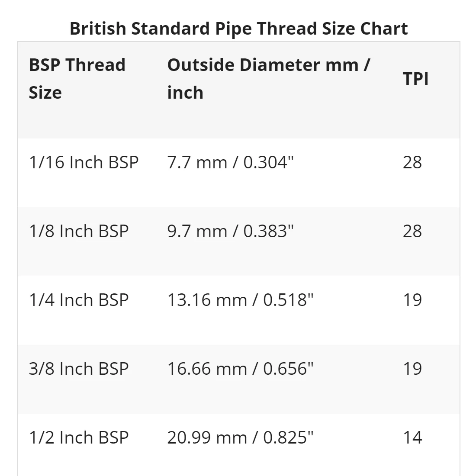Screen dimensions: 476x476
Task: Click the 13.16 mm / 0.518" cell
Action: point(240,300)
